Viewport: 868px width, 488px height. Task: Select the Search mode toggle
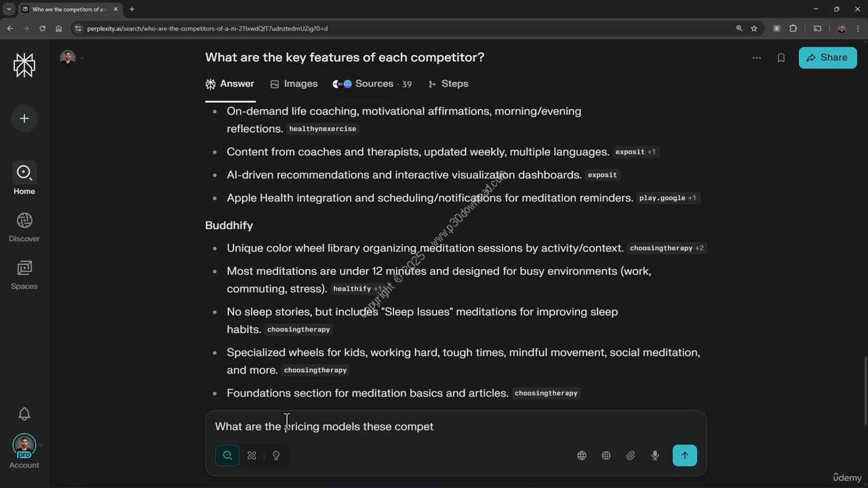(x=228, y=455)
